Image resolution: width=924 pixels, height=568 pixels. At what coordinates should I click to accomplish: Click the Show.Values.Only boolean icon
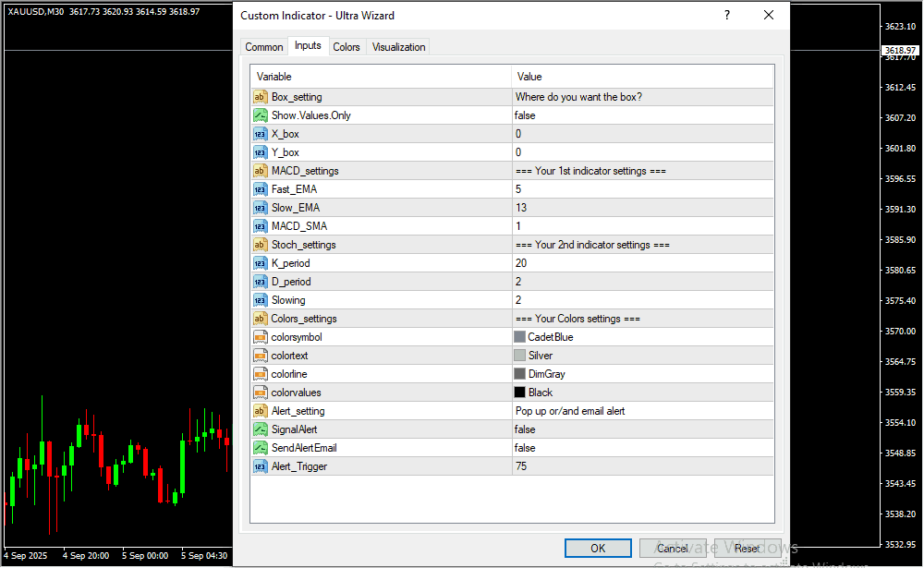[260, 115]
